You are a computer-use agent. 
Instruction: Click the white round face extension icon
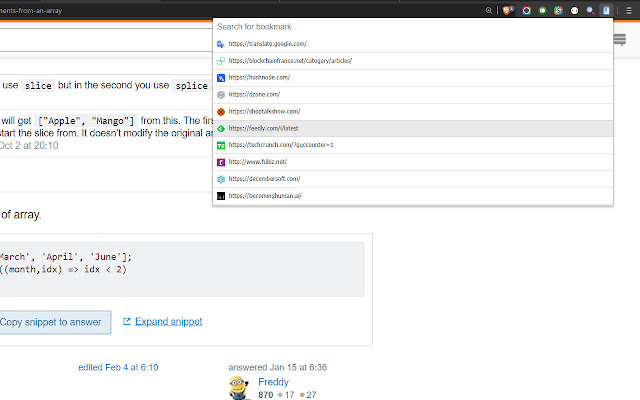click(x=574, y=11)
